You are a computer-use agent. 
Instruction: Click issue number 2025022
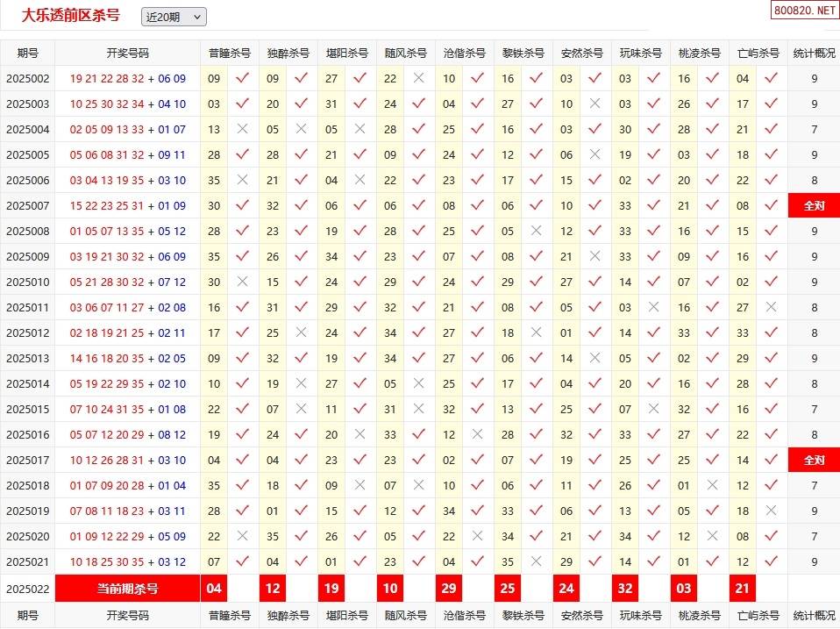coord(28,589)
